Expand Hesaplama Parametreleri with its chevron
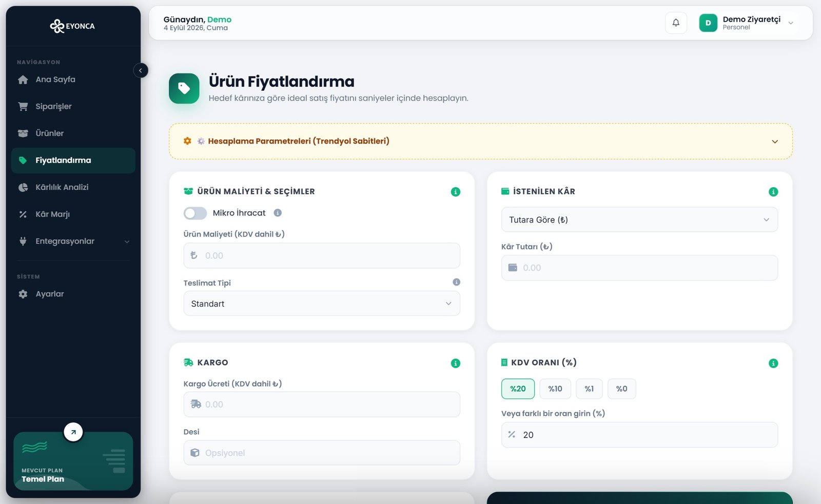821x504 pixels. click(x=775, y=142)
